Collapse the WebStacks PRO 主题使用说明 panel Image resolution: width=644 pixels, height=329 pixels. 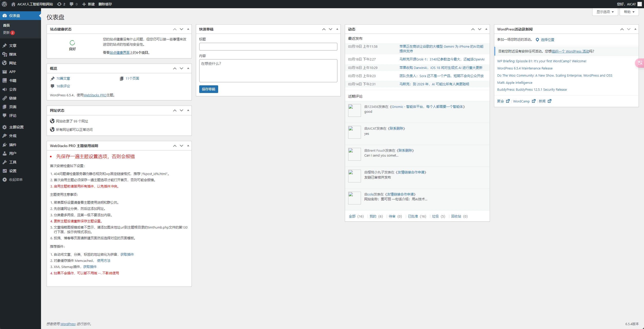tap(188, 146)
